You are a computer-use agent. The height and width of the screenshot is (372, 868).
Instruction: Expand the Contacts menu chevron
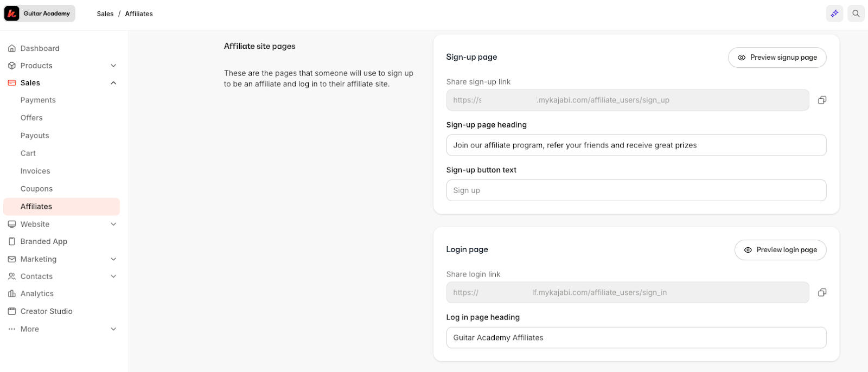[113, 276]
